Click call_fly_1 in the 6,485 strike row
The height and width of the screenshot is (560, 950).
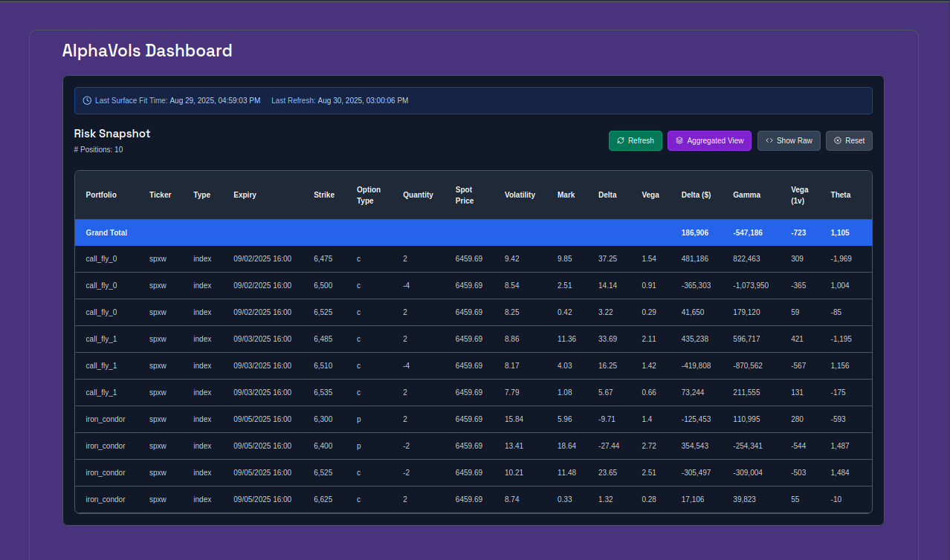click(x=101, y=339)
